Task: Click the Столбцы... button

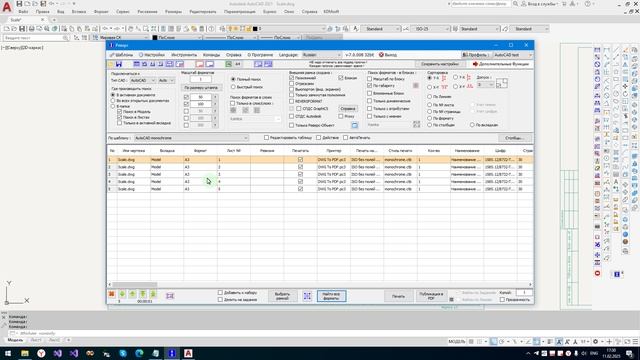Action: coord(515,138)
